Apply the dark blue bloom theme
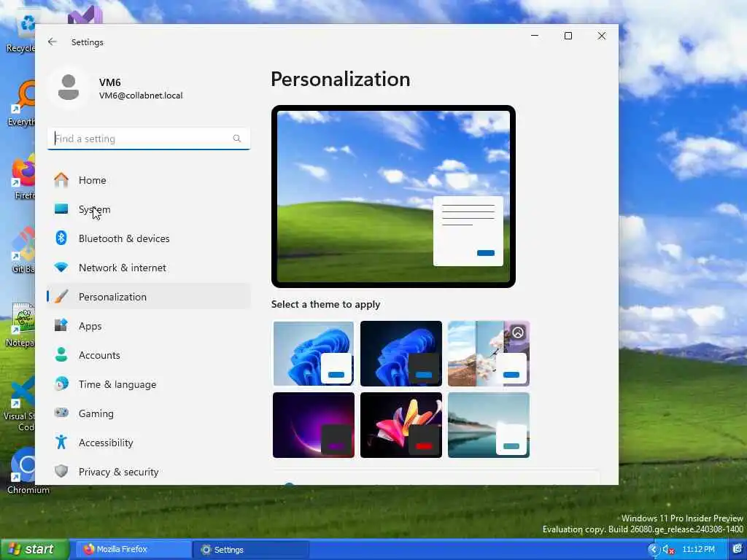Viewport: 747px width, 560px height. pyautogui.click(x=401, y=354)
